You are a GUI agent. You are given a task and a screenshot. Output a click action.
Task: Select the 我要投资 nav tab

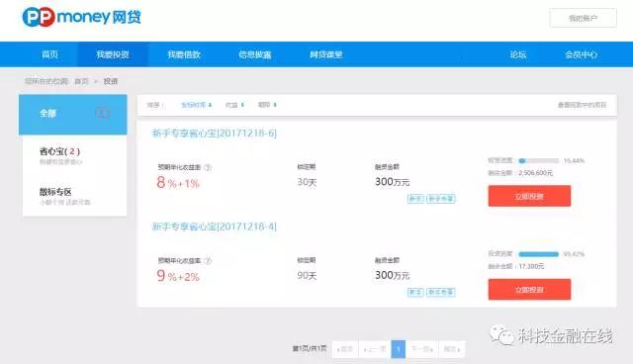click(113, 54)
